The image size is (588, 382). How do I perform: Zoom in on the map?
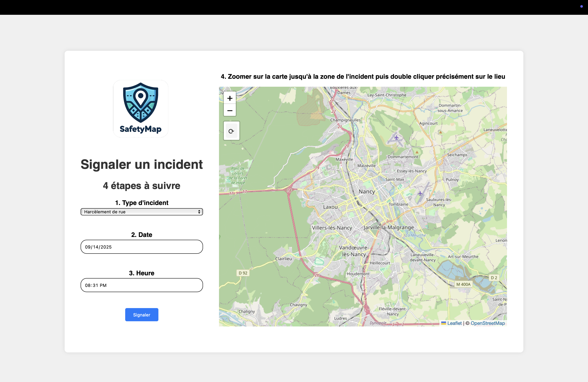[x=230, y=98]
